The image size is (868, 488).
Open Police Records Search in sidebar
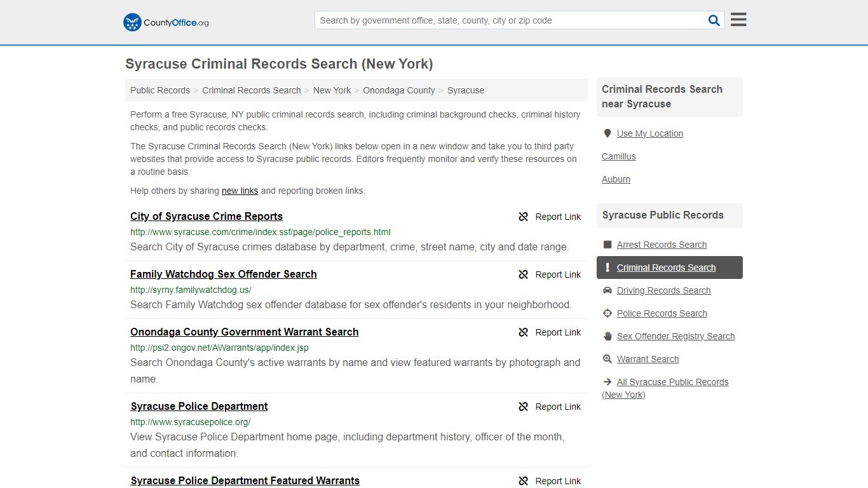point(662,313)
